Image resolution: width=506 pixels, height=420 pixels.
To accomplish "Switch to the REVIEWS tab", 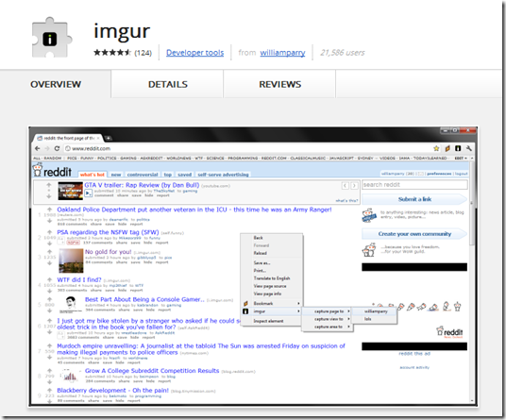I will coord(279,84).
